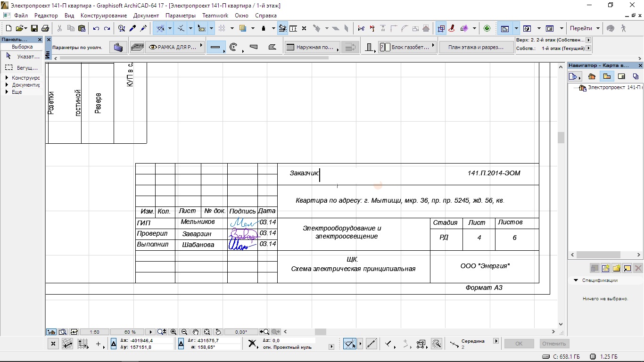This screenshot has height=362, width=644.
Task: Click the Print icon in the toolbar
Action: click(x=45, y=28)
